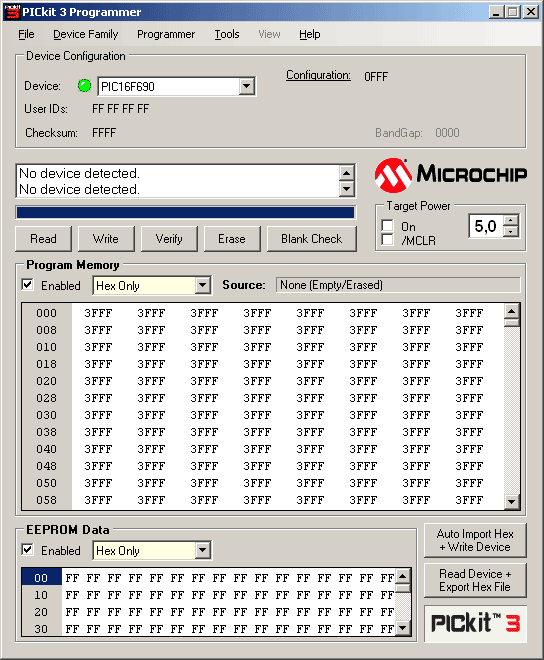Click program memory address 040
Screen dimensions: 544x660
[46, 449]
